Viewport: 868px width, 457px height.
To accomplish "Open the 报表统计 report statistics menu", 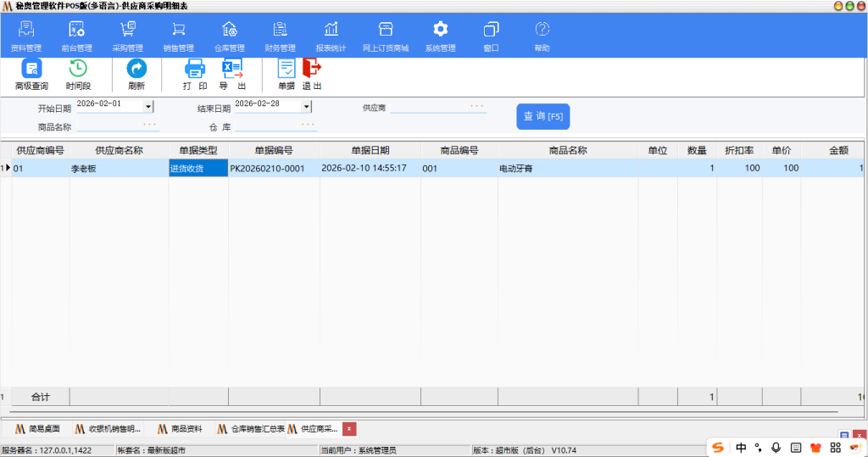I will pyautogui.click(x=331, y=36).
